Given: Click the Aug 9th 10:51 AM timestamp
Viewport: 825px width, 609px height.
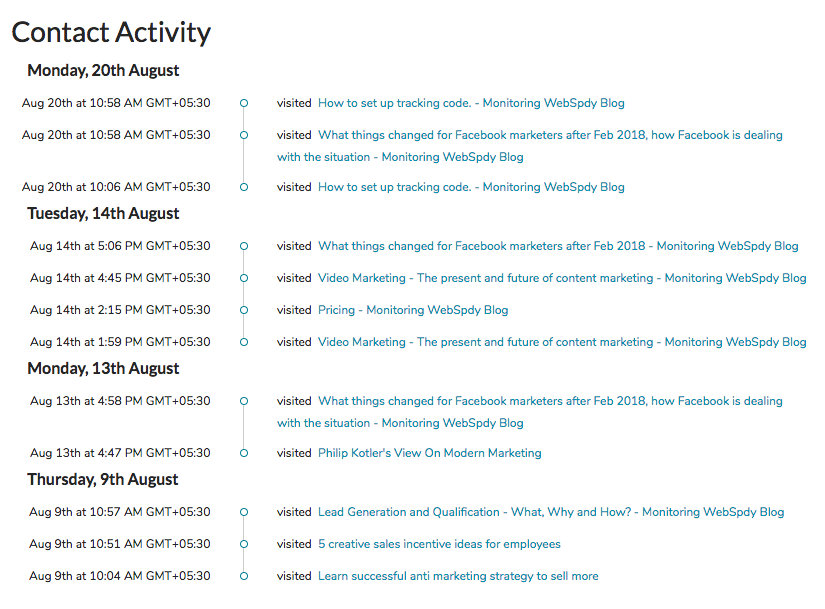Looking at the screenshot, I should click(120, 544).
